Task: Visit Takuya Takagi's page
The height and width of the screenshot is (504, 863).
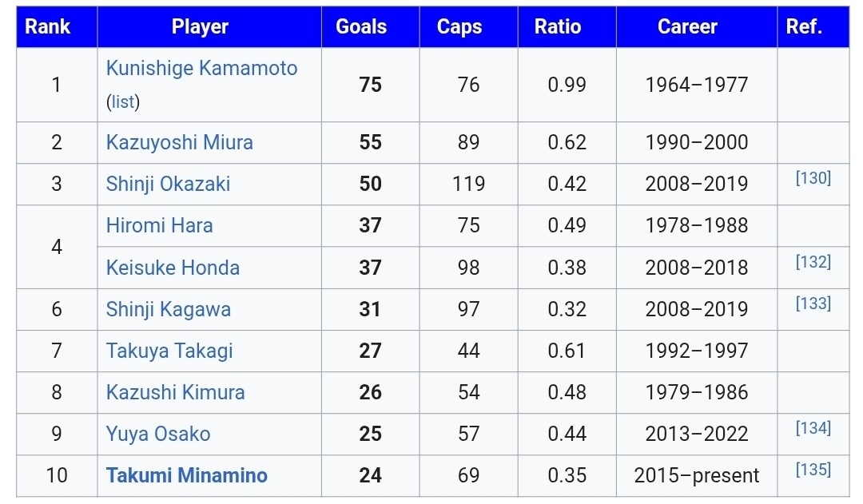Action: point(169,351)
